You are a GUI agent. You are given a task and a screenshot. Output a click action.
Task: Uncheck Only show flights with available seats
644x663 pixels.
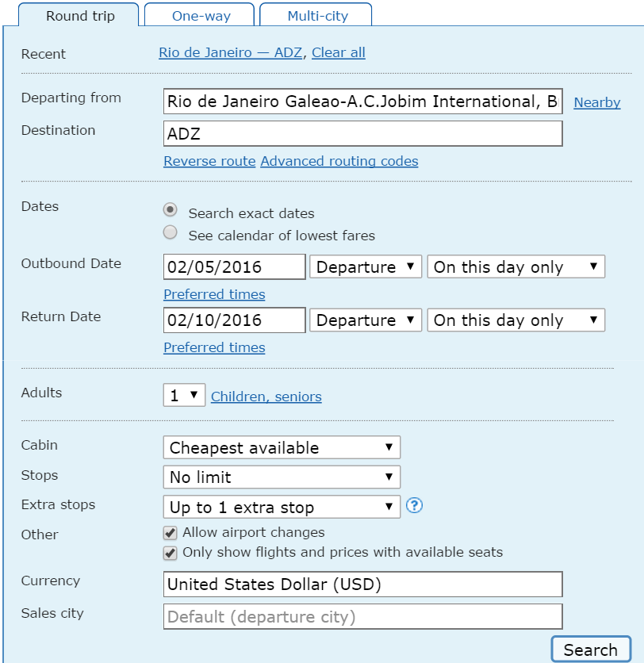tap(170, 553)
